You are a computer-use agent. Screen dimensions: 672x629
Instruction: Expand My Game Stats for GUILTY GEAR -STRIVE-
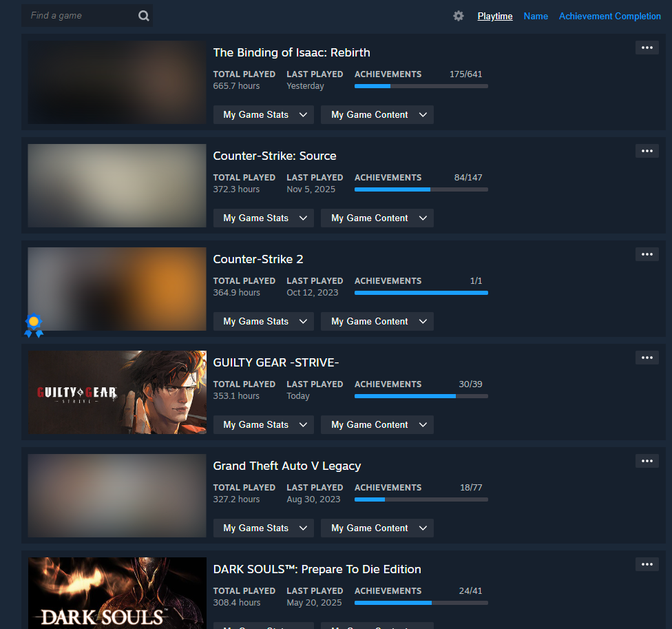tap(264, 425)
